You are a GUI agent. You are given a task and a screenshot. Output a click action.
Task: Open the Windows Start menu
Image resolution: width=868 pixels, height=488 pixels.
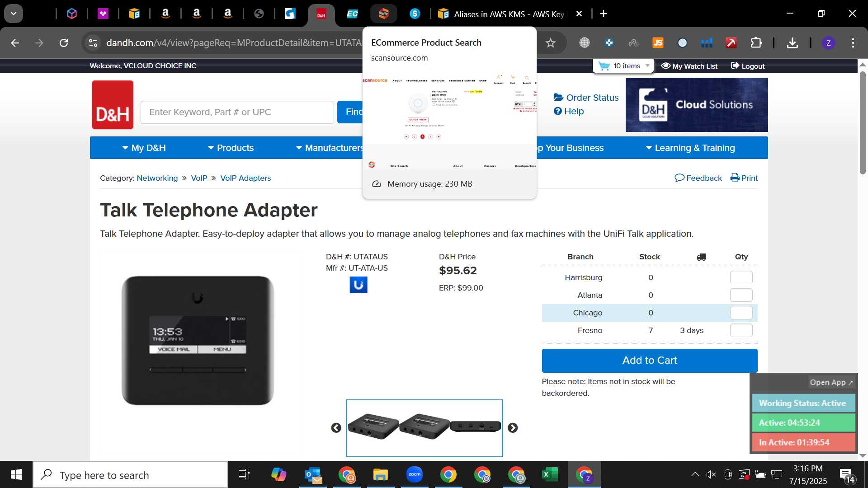pos(16,474)
